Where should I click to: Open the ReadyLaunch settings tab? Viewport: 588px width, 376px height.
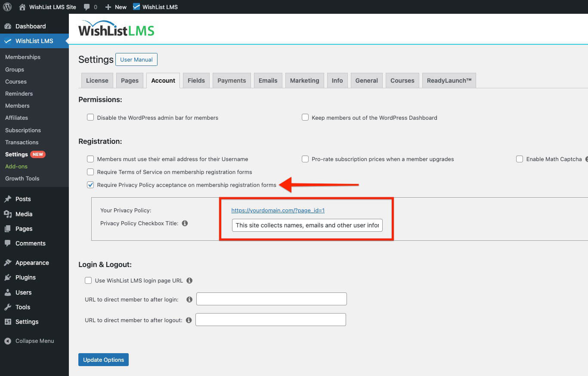[449, 80]
